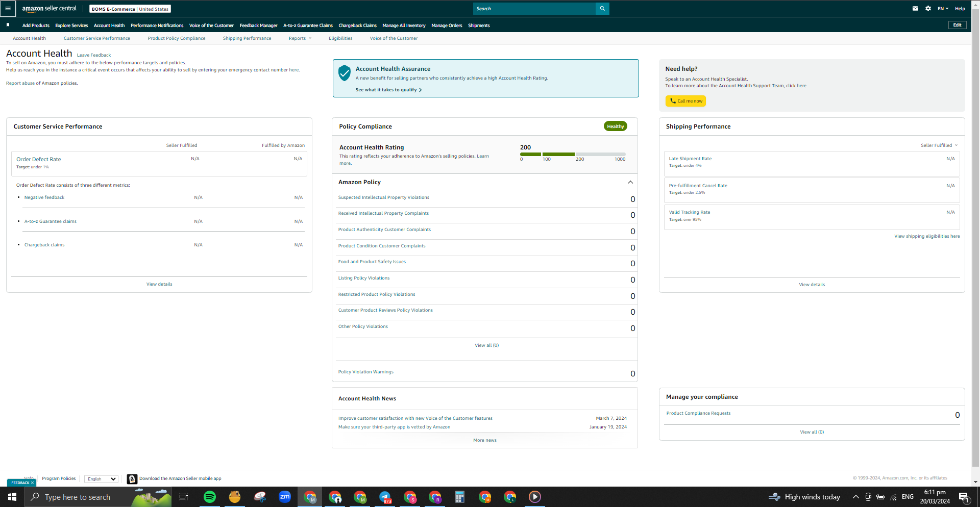Switch to Customer Service Performance tab
980x507 pixels.
pyautogui.click(x=97, y=38)
